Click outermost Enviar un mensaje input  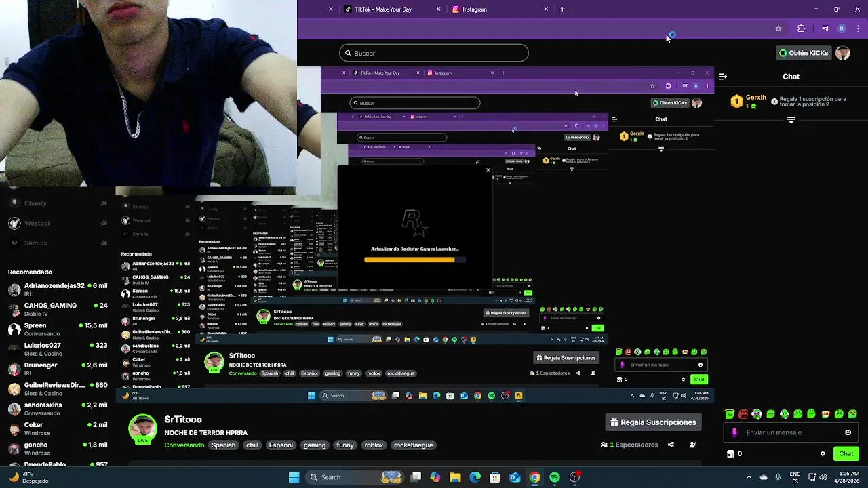coord(791,432)
